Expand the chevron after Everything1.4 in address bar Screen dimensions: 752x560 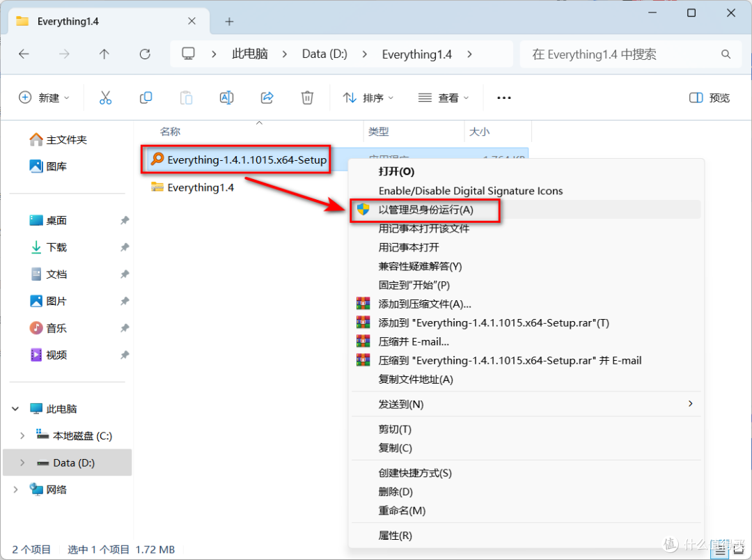click(469, 54)
